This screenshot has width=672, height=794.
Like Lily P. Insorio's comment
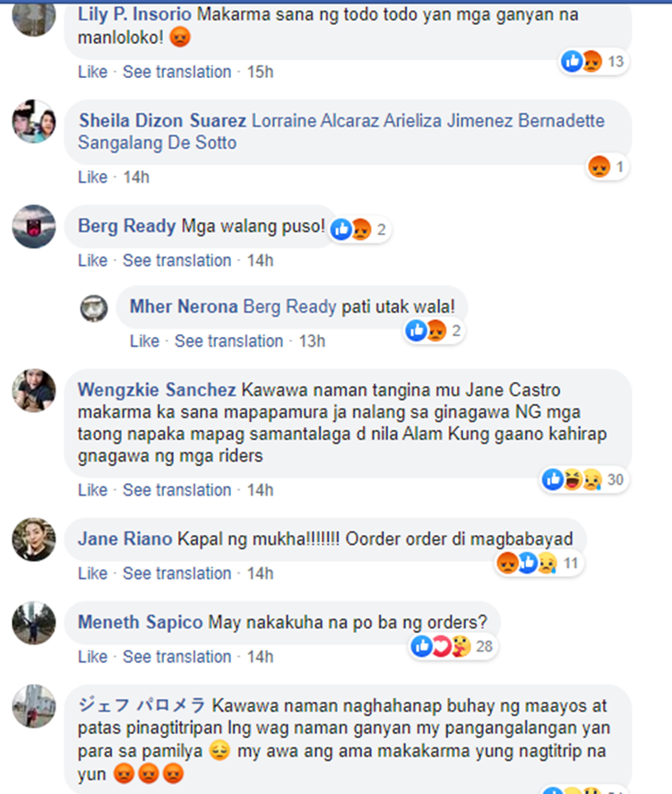tap(92, 72)
